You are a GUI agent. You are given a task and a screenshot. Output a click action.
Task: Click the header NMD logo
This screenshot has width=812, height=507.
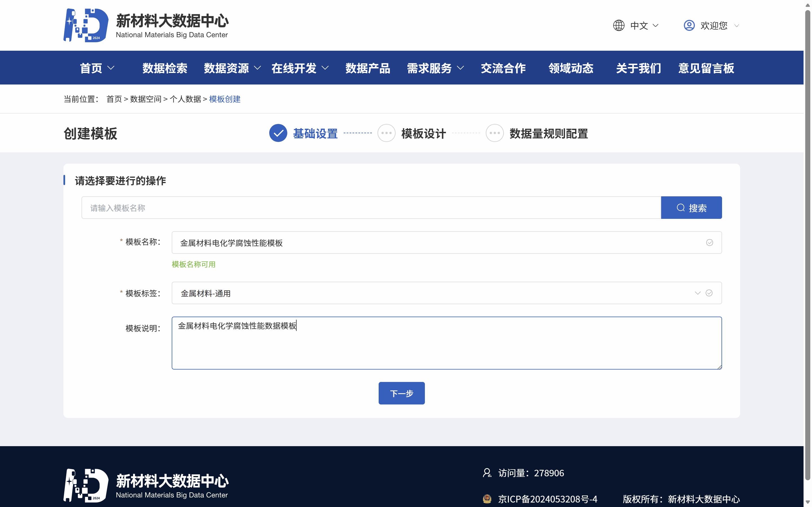[86, 25]
